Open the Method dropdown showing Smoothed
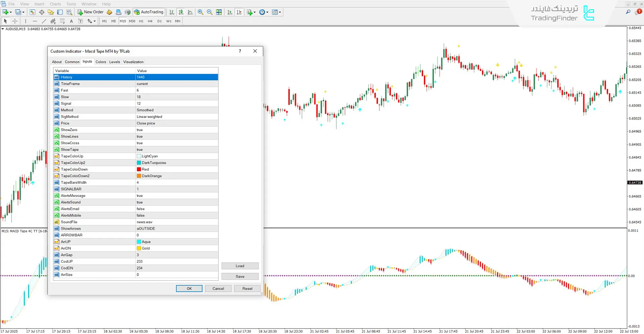This screenshot has height=334, width=644. pyautogui.click(x=177, y=110)
